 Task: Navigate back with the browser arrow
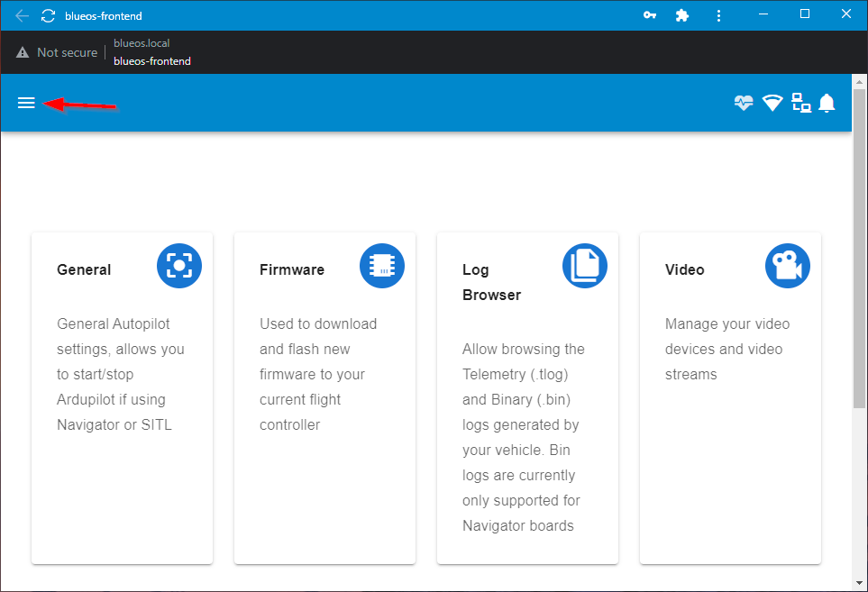(22, 15)
